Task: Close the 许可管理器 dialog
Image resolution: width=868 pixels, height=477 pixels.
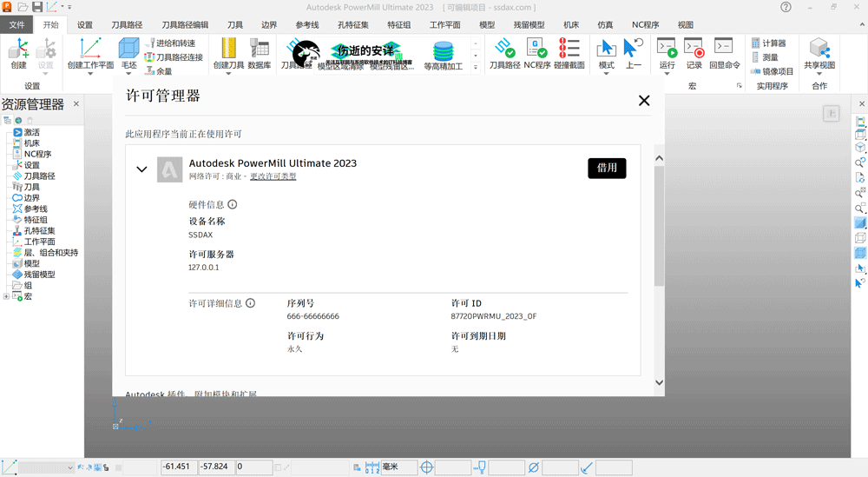Action: tap(644, 101)
